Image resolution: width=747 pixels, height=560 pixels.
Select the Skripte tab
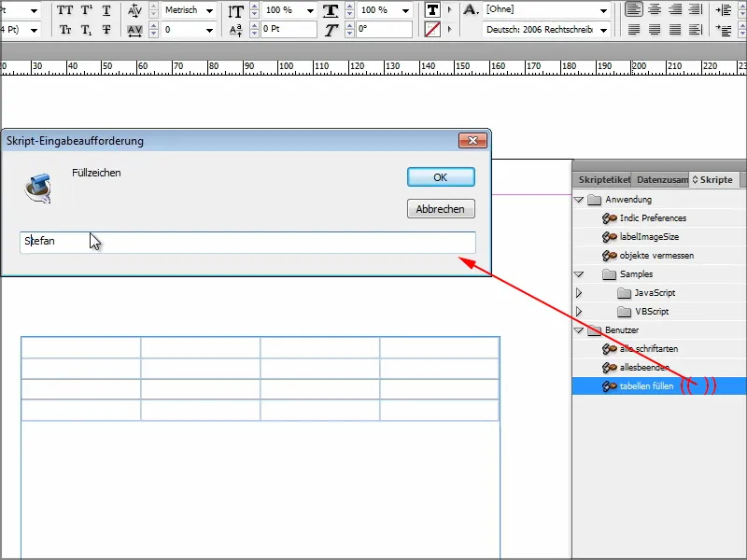713,180
